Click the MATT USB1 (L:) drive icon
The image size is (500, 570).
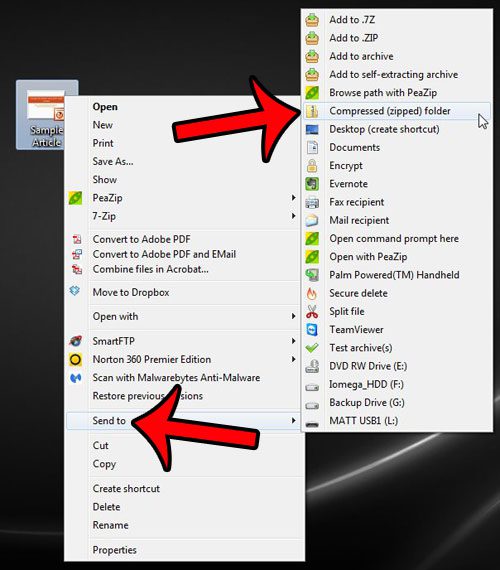pos(312,424)
